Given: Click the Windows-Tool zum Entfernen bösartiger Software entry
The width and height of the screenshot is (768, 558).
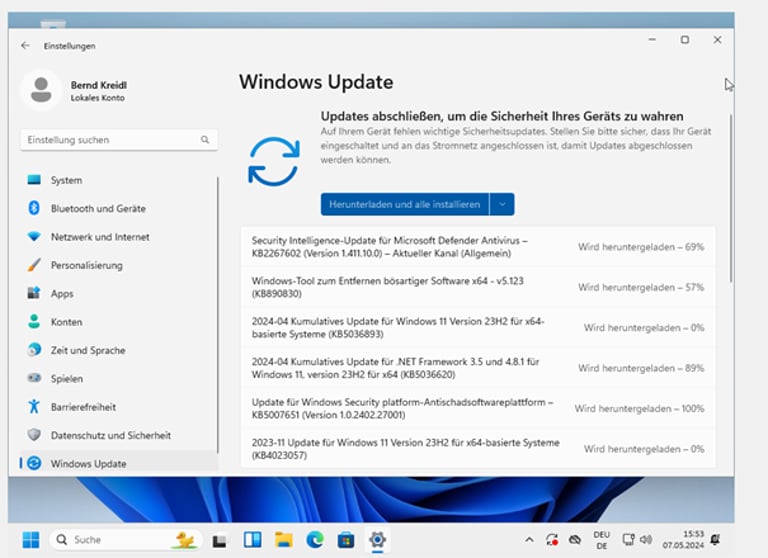Looking at the screenshot, I should click(x=479, y=287).
